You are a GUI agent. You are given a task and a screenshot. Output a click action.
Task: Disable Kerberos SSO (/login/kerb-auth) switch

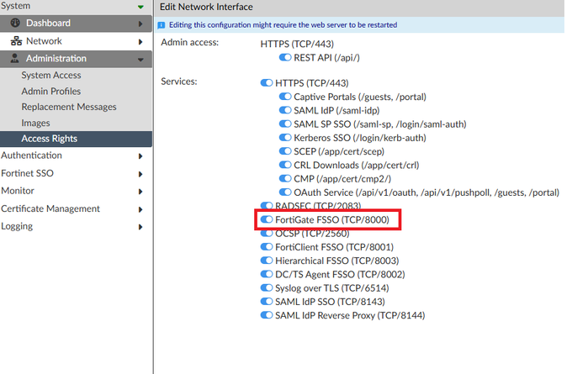285,138
